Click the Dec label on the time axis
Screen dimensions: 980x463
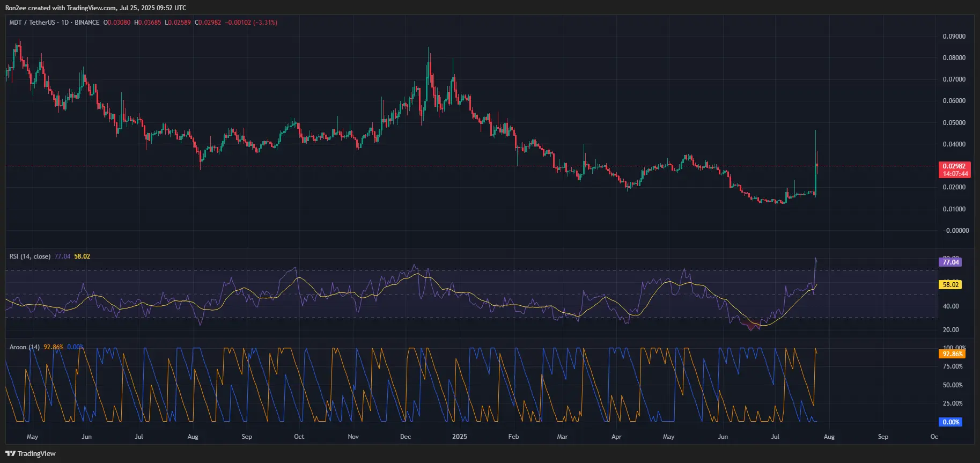[x=406, y=437]
